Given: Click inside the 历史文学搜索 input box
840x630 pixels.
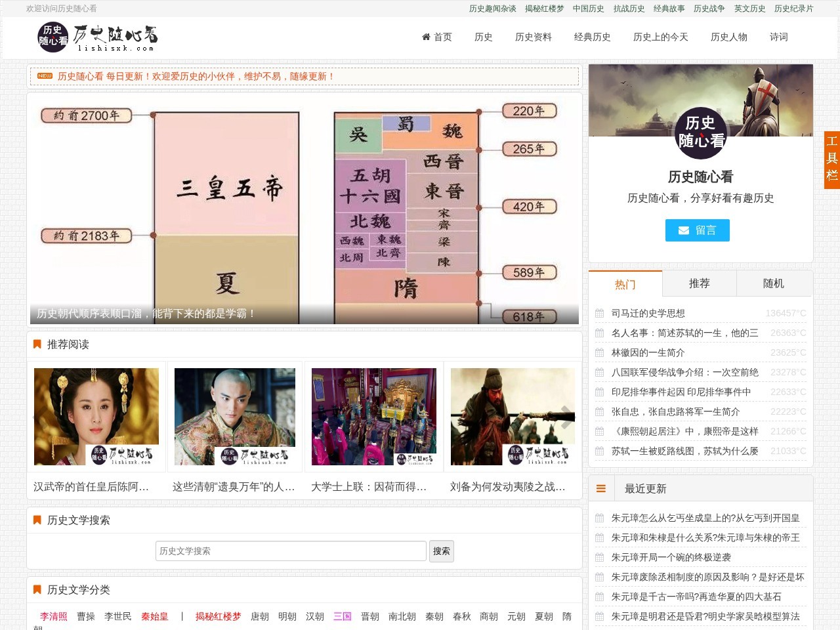Looking at the screenshot, I should (x=291, y=551).
